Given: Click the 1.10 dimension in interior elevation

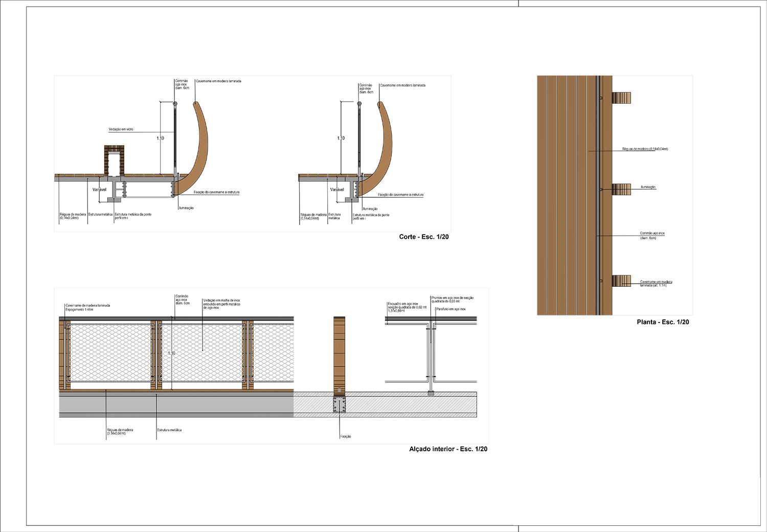Looking at the screenshot, I should point(172,353).
